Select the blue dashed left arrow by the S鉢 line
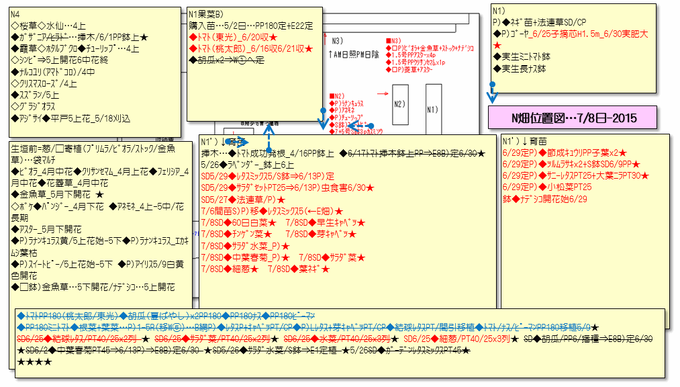680x387 pixels. click(x=360, y=126)
